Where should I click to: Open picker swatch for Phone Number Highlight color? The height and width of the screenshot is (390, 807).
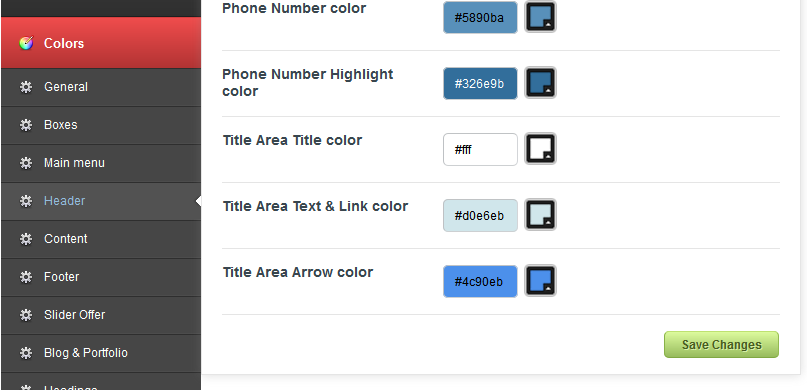pyautogui.click(x=540, y=83)
